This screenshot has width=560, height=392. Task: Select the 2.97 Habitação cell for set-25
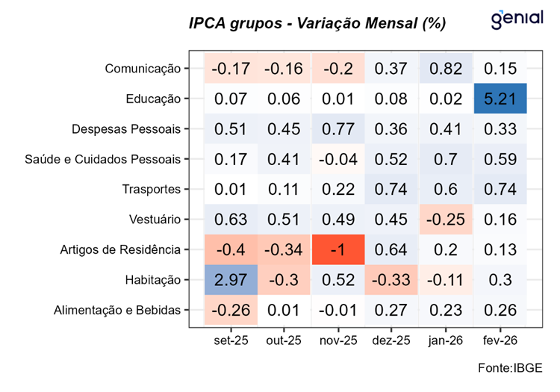tap(231, 280)
